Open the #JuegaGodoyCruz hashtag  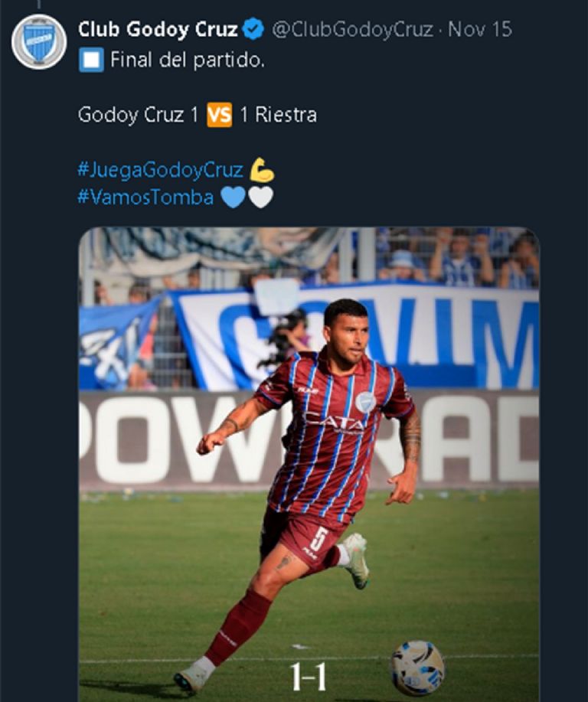[160, 169]
